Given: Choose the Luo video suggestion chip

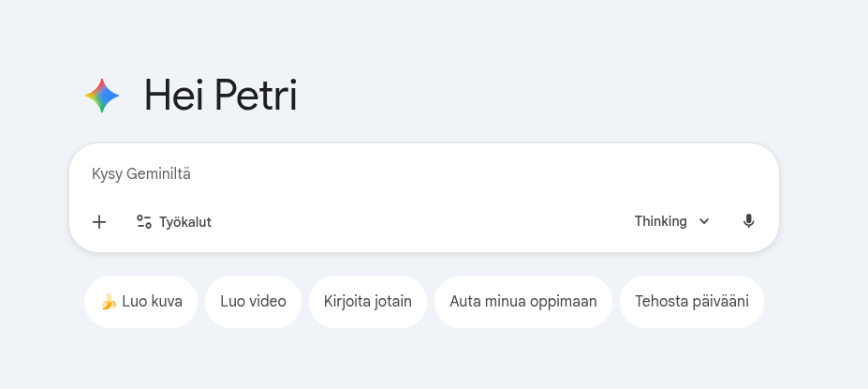Looking at the screenshot, I should tap(253, 302).
